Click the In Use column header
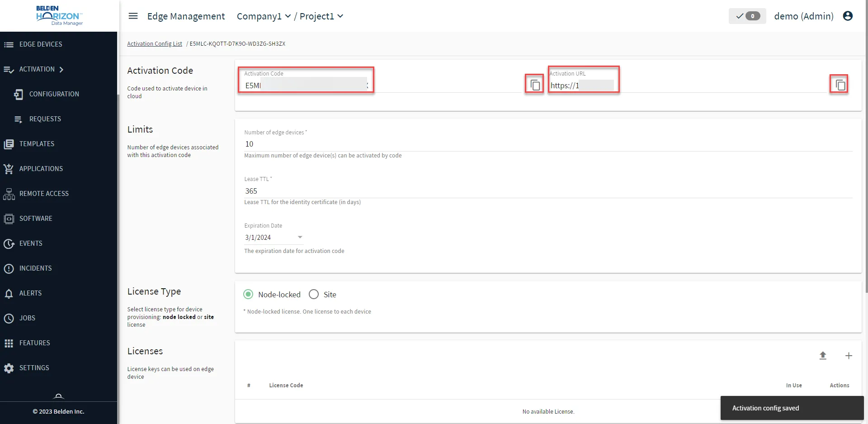Viewport: 868px width, 424px height. coord(794,386)
